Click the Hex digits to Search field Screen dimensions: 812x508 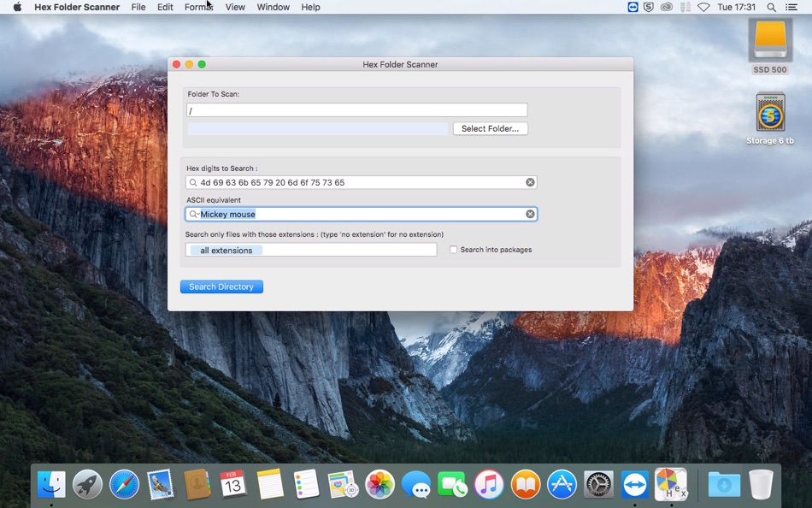coord(361,182)
